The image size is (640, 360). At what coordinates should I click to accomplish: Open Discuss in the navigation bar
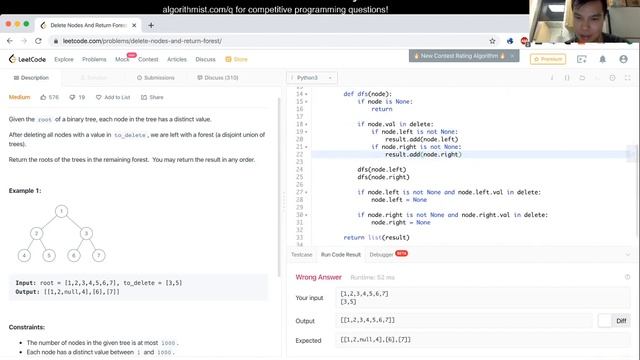click(205, 59)
